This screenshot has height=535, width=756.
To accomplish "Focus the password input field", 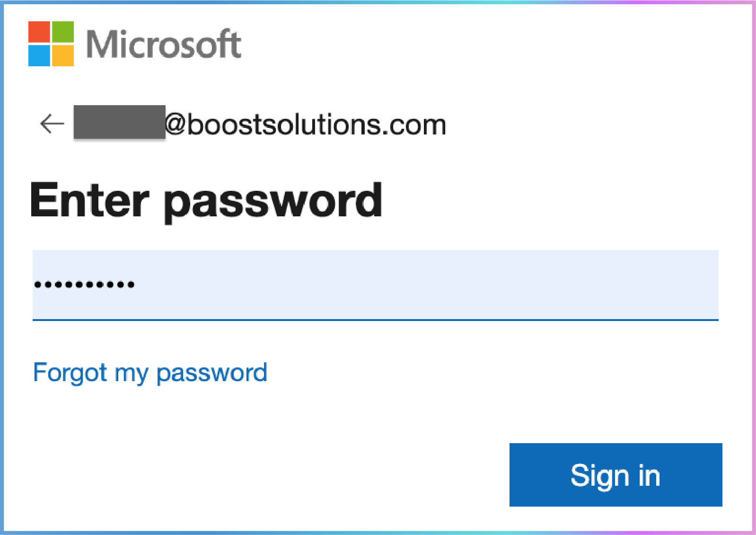I will [x=376, y=285].
